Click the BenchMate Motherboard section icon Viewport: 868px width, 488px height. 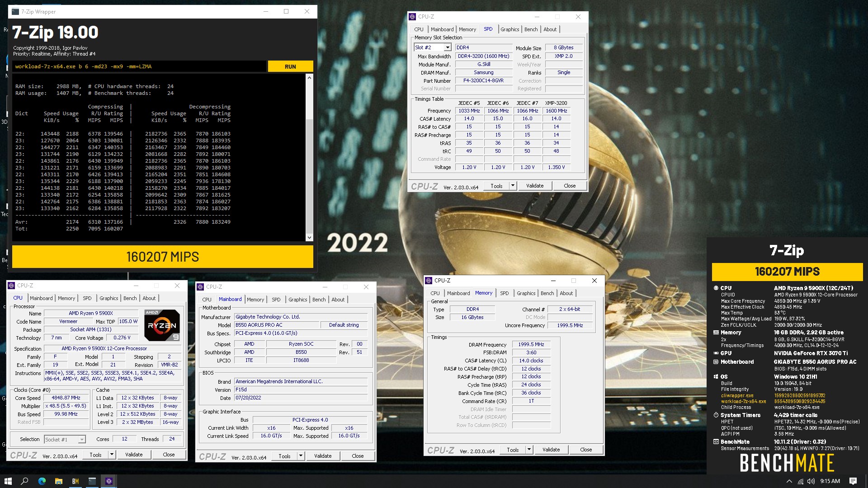point(716,361)
